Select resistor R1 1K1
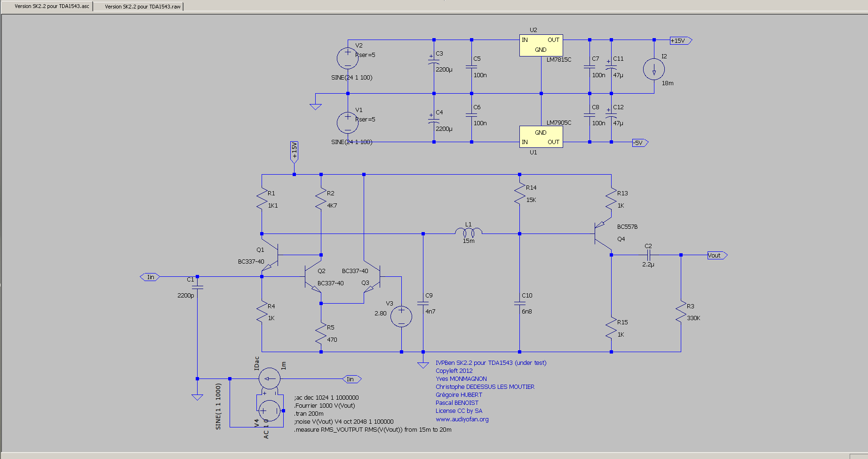This screenshot has width=868, height=459. pyautogui.click(x=262, y=199)
